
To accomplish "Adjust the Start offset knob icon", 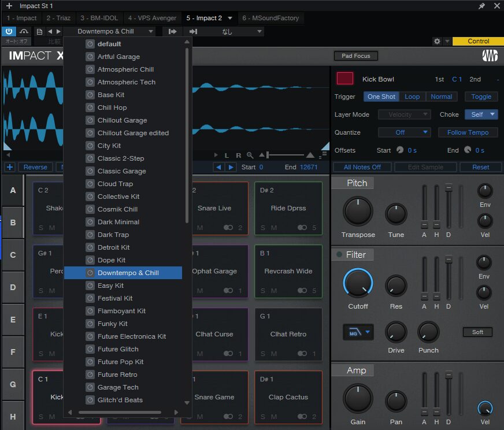I will 400,150.
